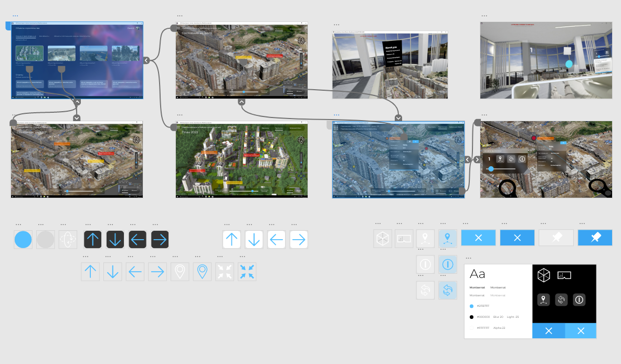Click the Aa typography sample in style guide
This screenshot has height=364, width=621.
click(477, 274)
